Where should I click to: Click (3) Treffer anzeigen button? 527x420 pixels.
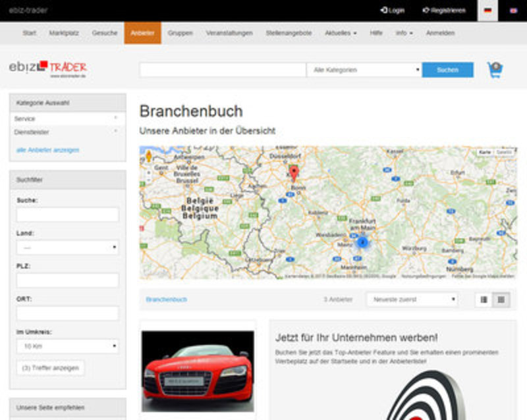pos(51,368)
